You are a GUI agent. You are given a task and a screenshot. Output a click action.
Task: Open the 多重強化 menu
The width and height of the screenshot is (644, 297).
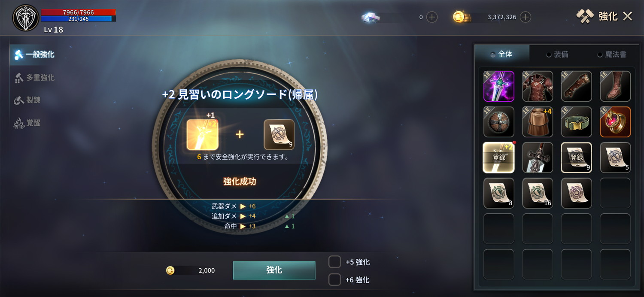point(34,78)
